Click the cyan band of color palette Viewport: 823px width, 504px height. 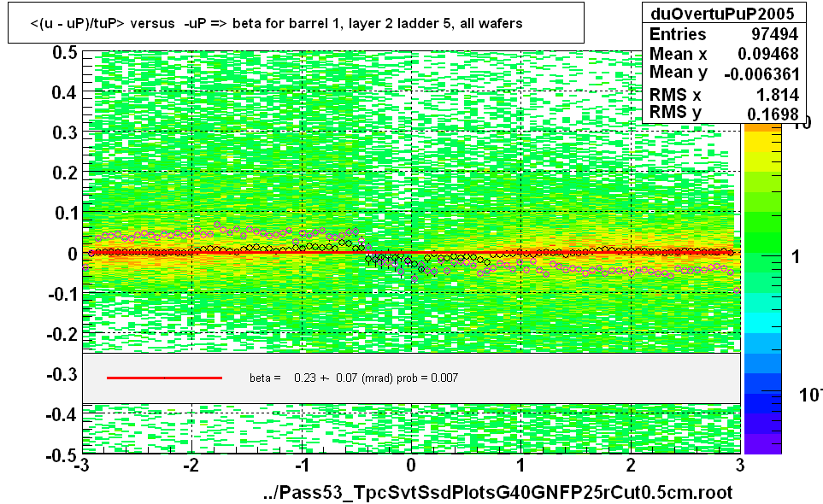tap(762, 323)
